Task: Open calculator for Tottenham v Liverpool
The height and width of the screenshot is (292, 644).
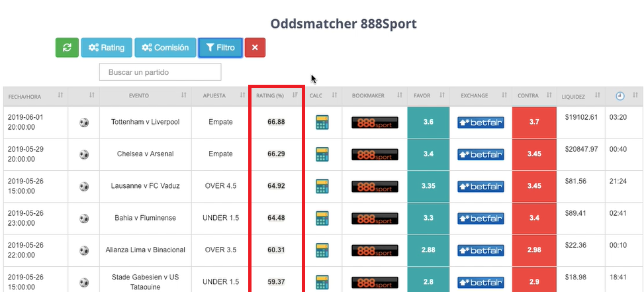Action: point(322,122)
